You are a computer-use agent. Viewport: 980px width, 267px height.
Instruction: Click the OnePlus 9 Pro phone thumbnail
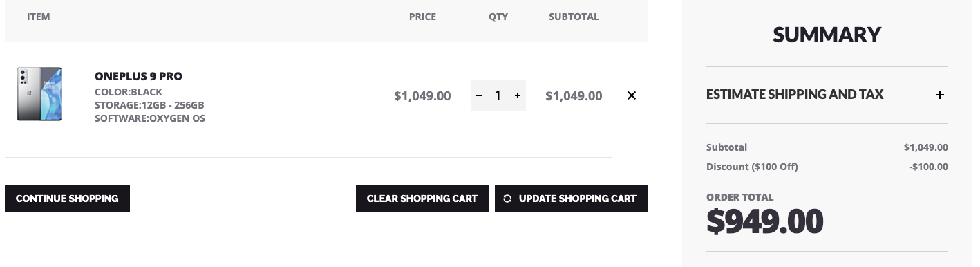coord(39,95)
